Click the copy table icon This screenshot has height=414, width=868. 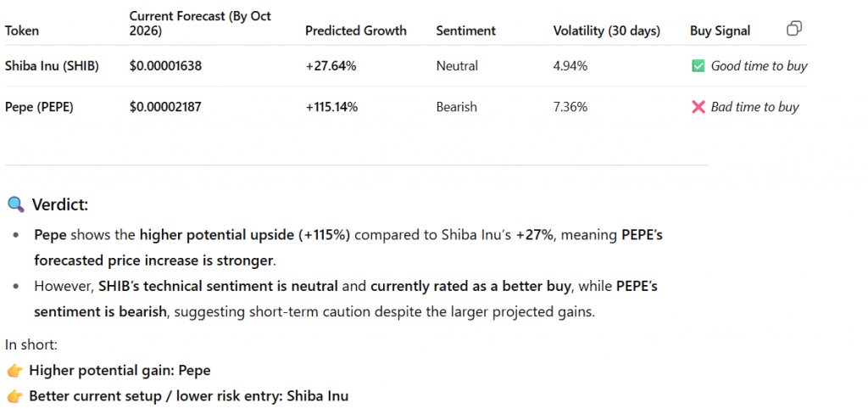[794, 29]
